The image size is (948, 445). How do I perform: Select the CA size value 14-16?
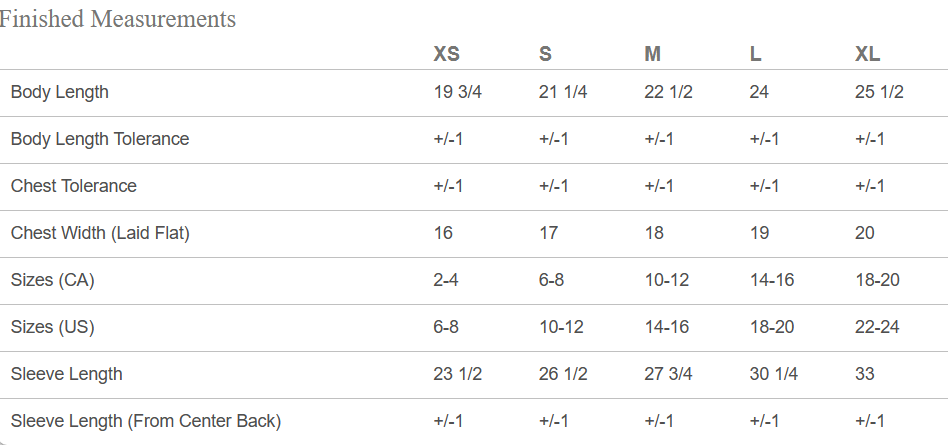(772, 280)
